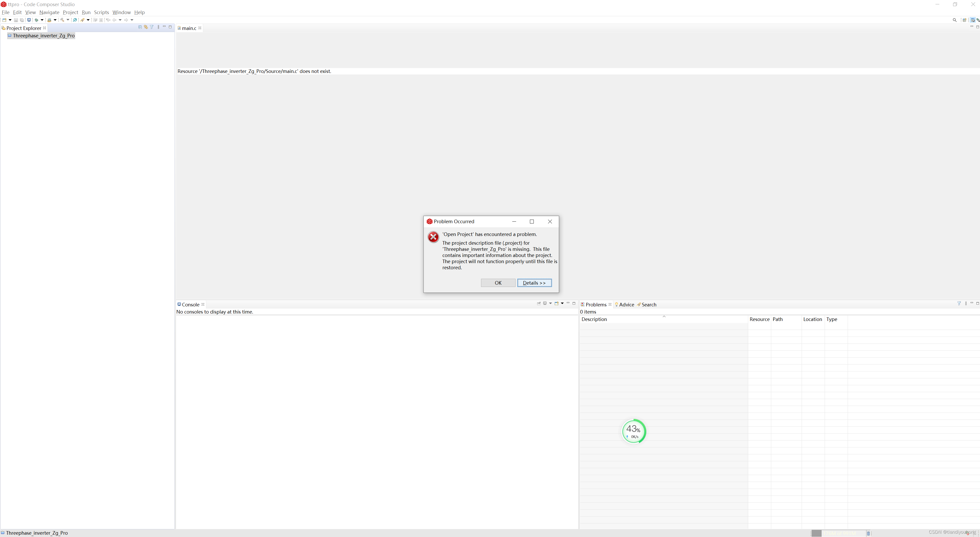Open the Debug dropdown arrow
This screenshot has height=537, width=980.
[42, 20]
